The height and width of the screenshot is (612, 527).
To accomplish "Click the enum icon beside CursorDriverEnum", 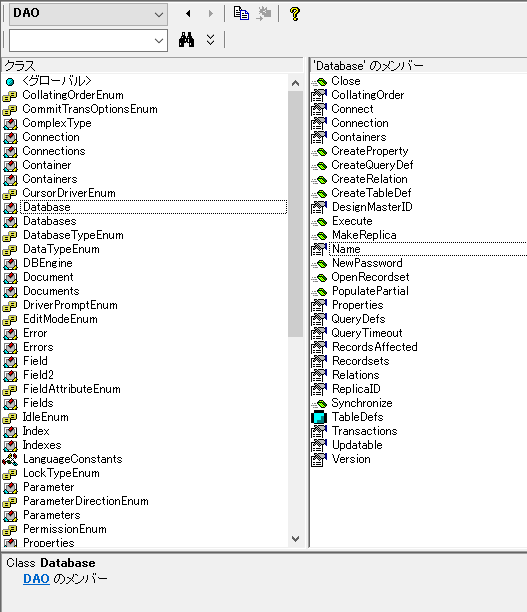I will 10,193.
